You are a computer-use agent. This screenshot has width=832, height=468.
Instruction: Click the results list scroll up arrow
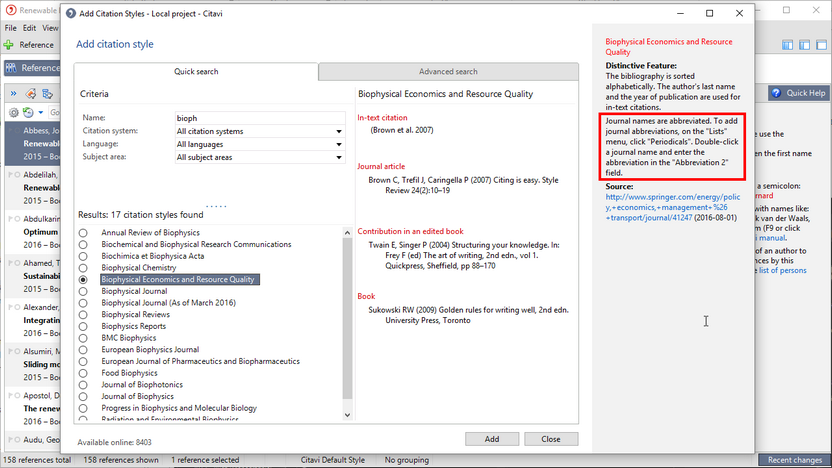coord(348,232)
